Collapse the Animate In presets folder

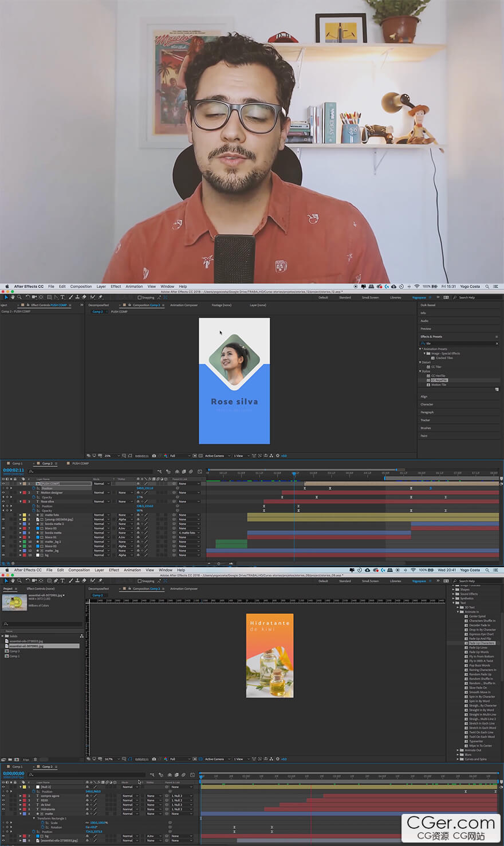(458, 612)
